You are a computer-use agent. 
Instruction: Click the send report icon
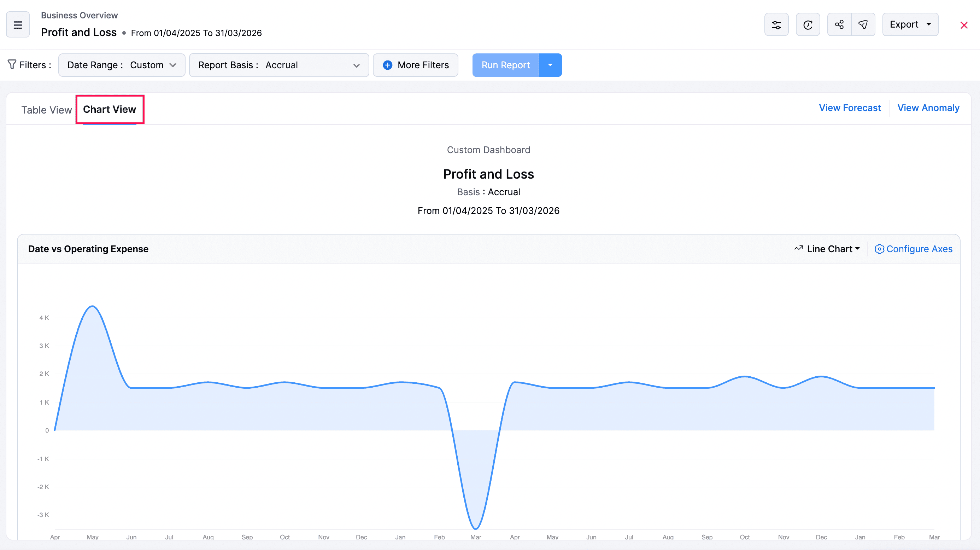[x=863, y=24]
